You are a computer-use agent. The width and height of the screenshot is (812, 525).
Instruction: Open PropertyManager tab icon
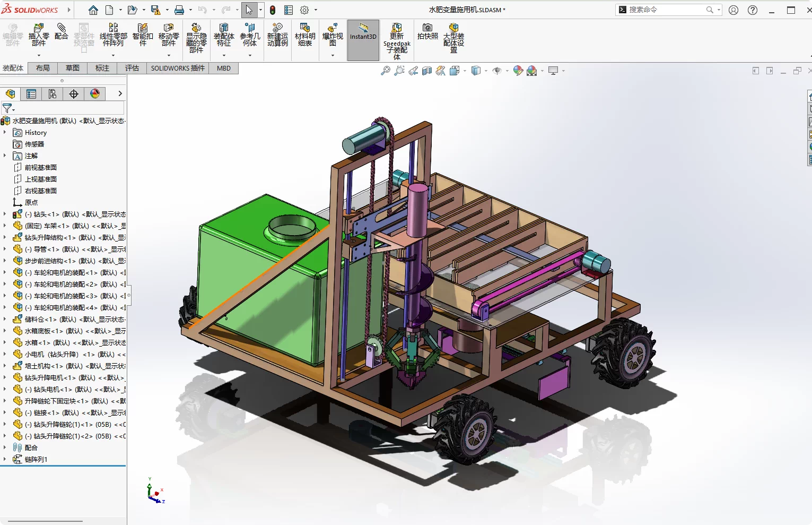tap(31, 94)
